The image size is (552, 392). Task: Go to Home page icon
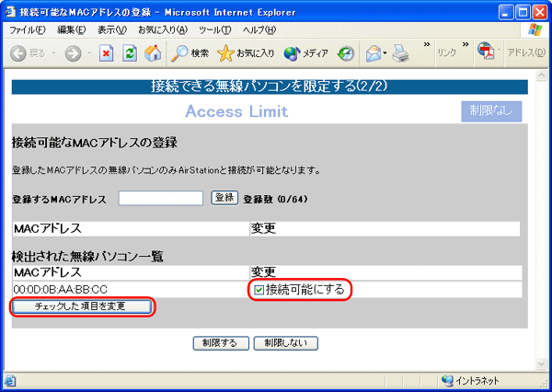[153, 53]
